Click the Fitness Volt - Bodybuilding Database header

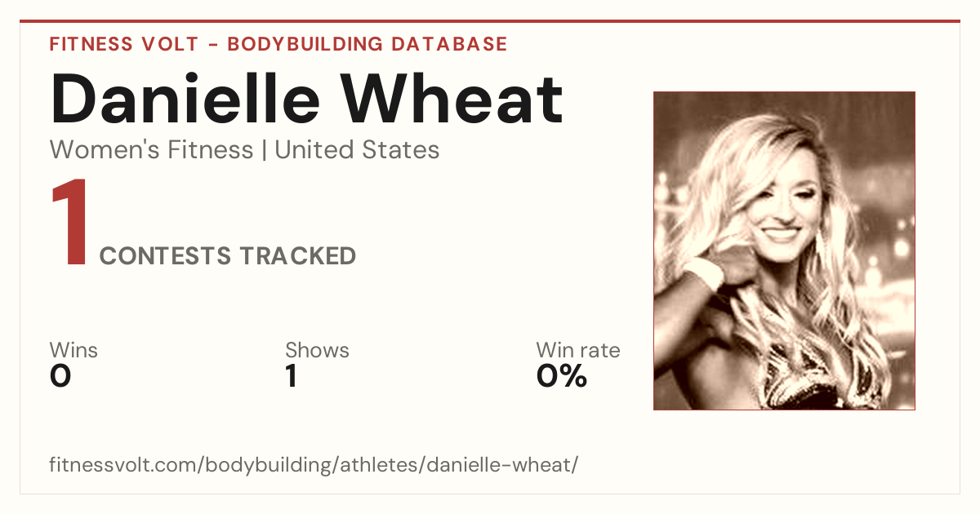278,44
